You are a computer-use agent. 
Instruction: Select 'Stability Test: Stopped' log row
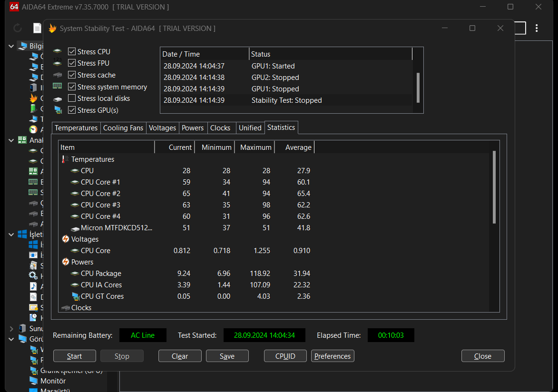tap(286, 100)
